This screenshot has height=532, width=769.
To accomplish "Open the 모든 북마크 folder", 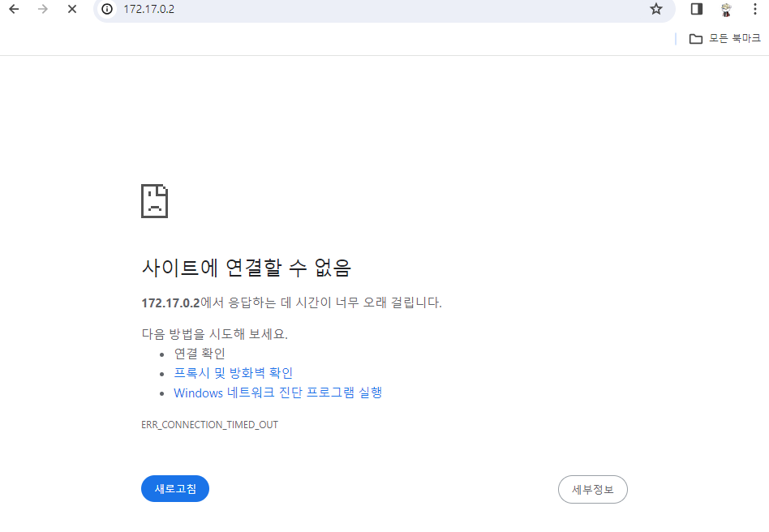I will point(725,38).
